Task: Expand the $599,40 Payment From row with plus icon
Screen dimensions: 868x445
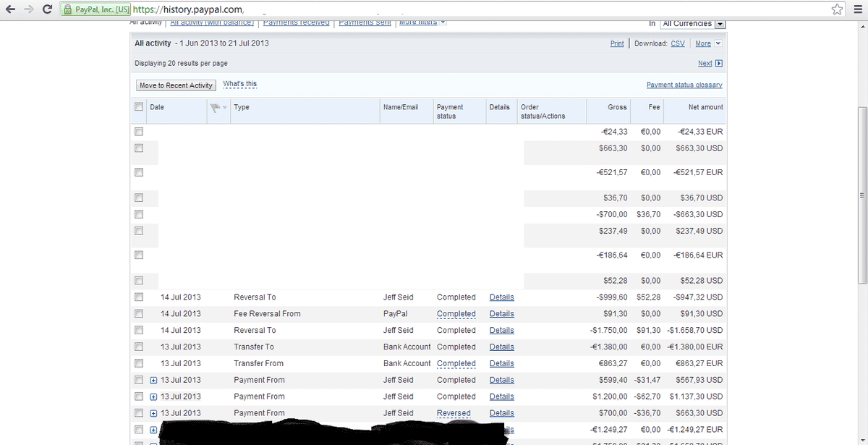Action: pos(153,380)
